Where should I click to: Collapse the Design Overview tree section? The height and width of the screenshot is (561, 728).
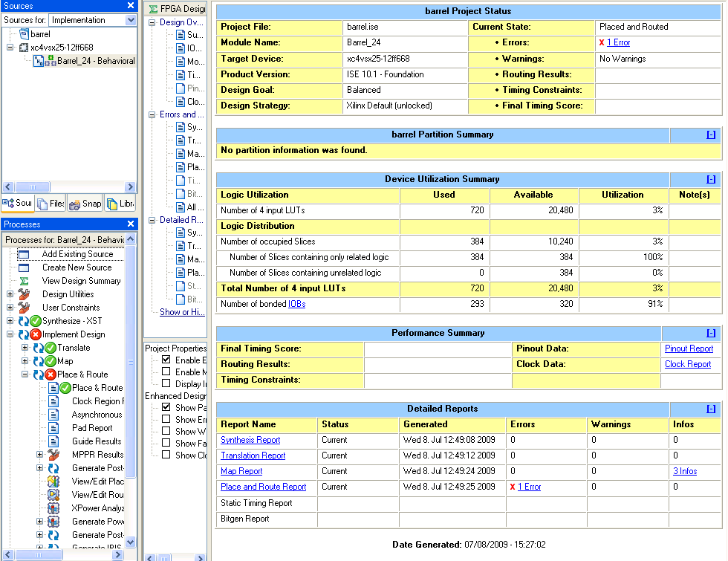[152, 22]
